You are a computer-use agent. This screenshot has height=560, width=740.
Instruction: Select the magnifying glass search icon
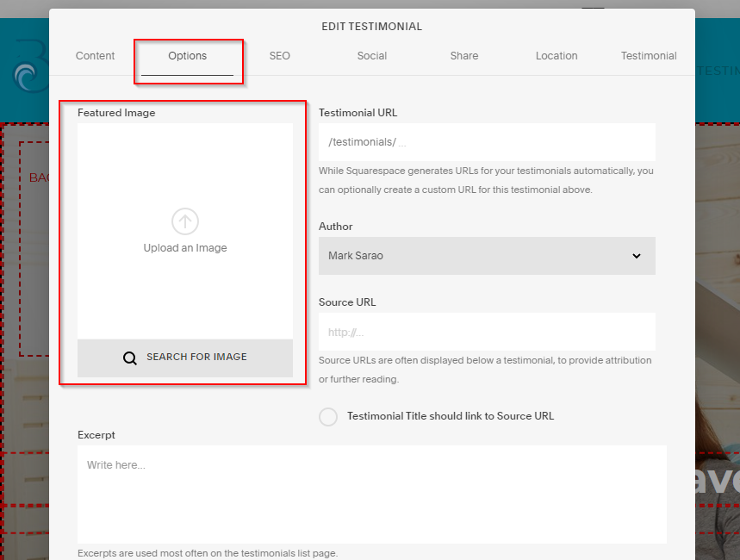[x=130, y=357]
